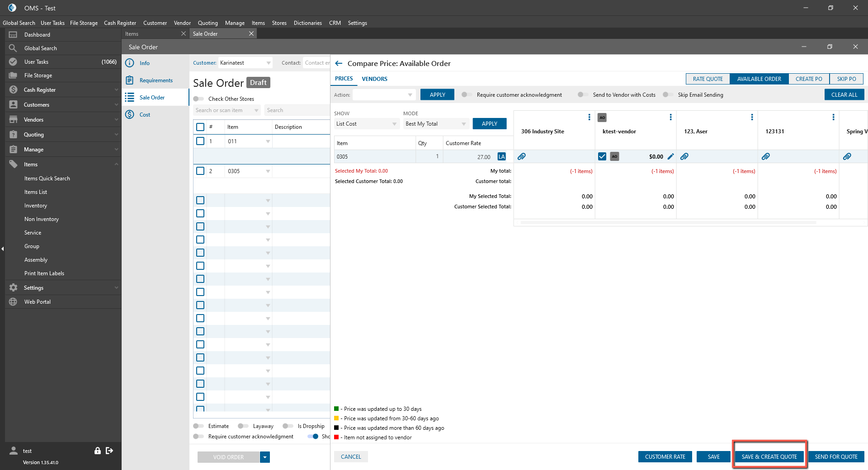
Task: Click the Items tag icon
Action: pos(13,164)
